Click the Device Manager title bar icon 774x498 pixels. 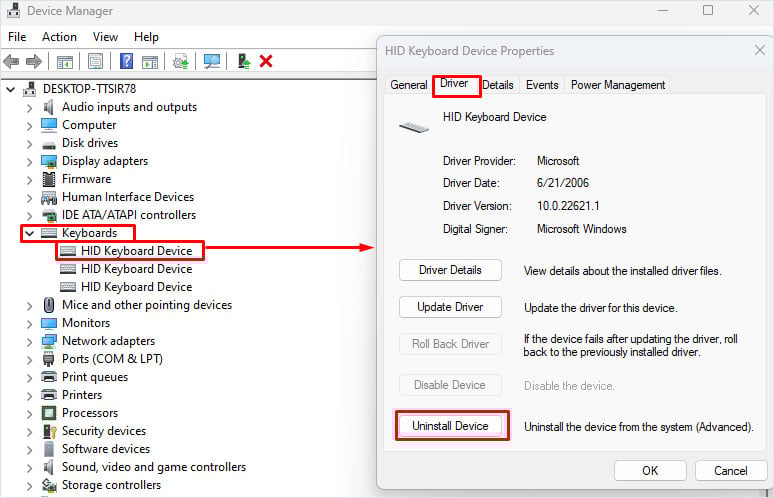pyautogui.click(x=13, y=10)
